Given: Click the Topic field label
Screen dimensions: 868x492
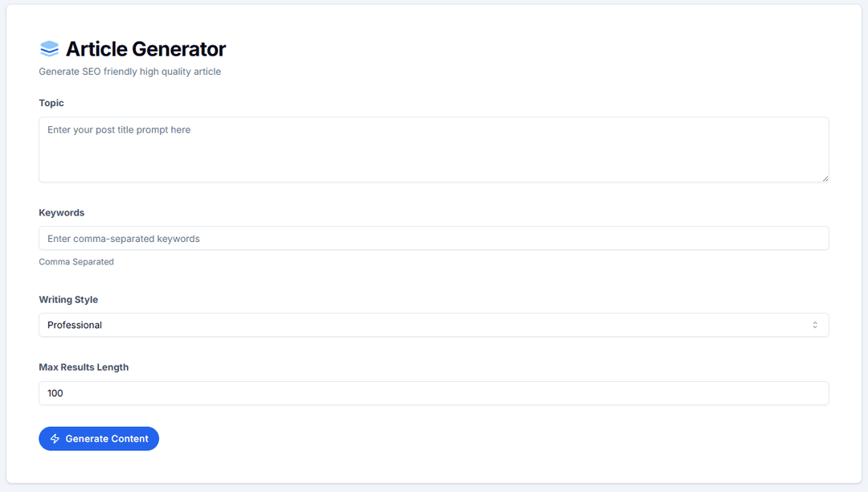Looking at the screenshot, I should tap(51, 103).
